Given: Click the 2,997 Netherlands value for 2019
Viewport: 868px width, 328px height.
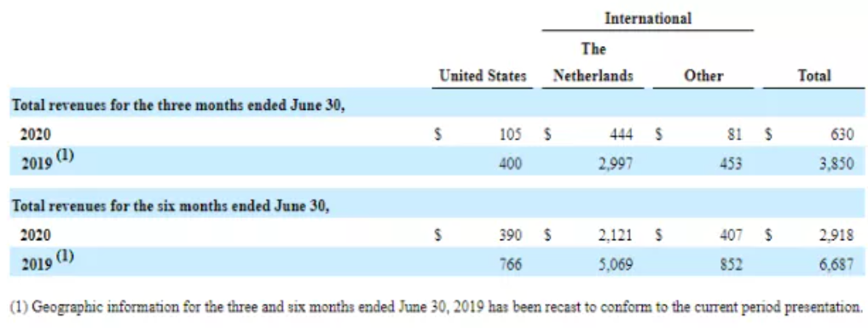Looking at the screenshot, I should 617,164.
